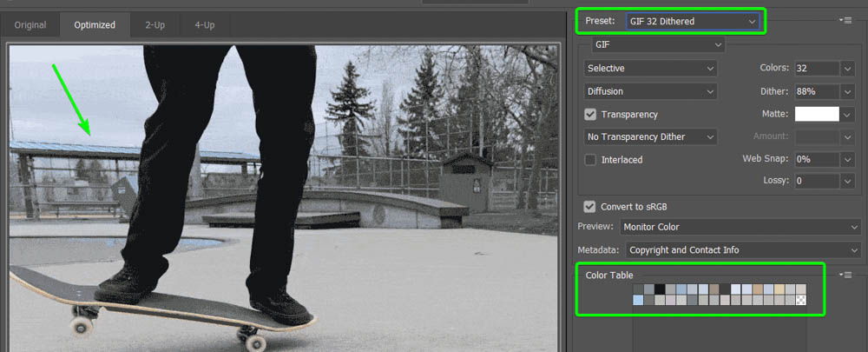Open the Optimize menu icon beside Preset
Viewport: 868px width, 352px height.
(x=845, y=20)
